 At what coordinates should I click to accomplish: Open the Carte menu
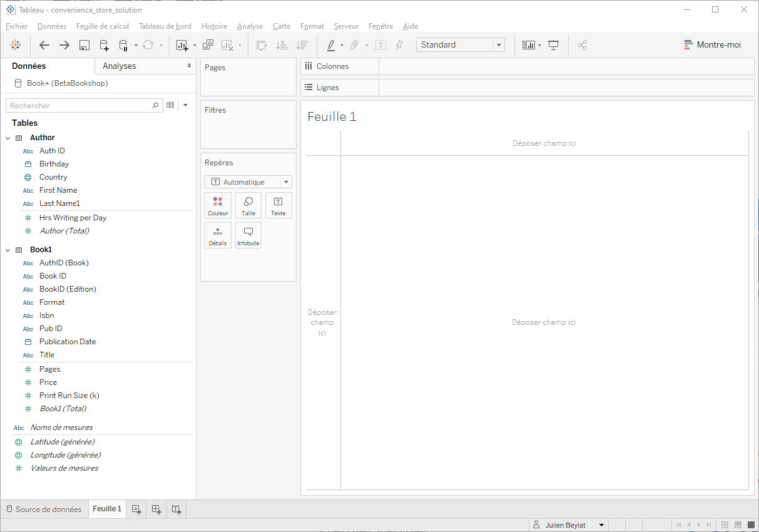coord(282,26)
